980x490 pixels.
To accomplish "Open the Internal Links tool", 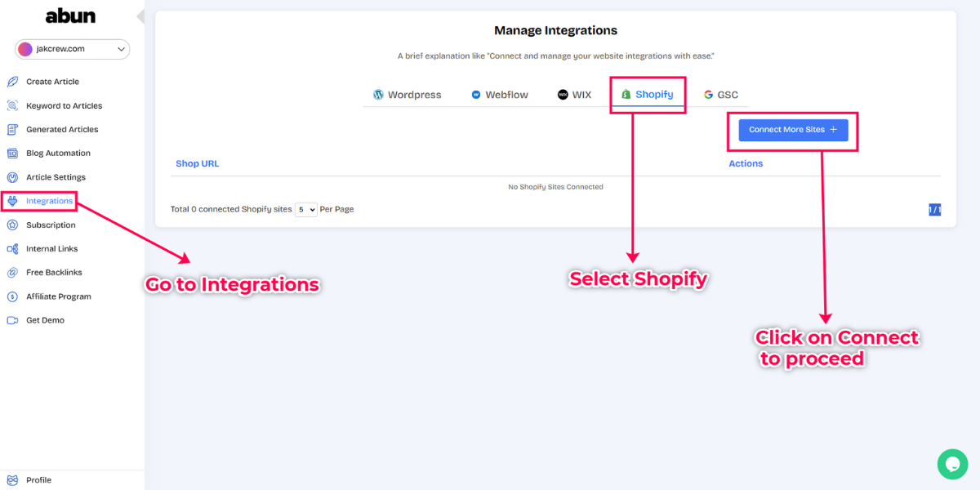I will click(x=12, y=248).
